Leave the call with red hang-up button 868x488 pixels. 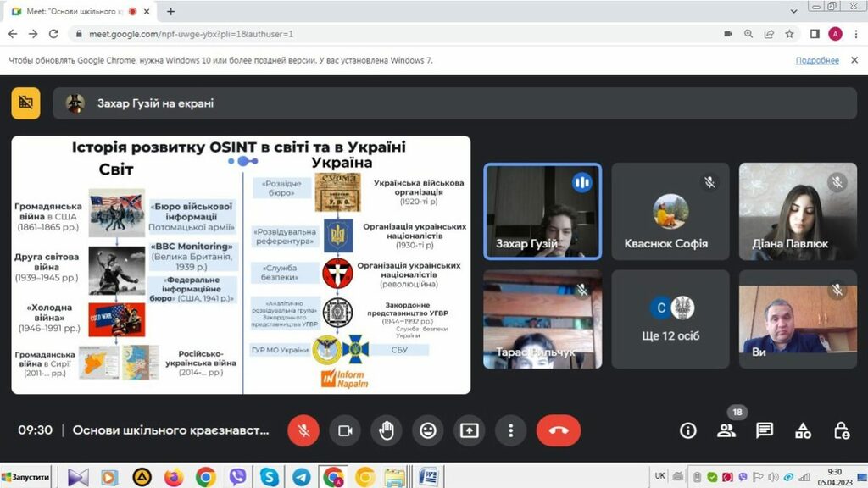(558, 430)
